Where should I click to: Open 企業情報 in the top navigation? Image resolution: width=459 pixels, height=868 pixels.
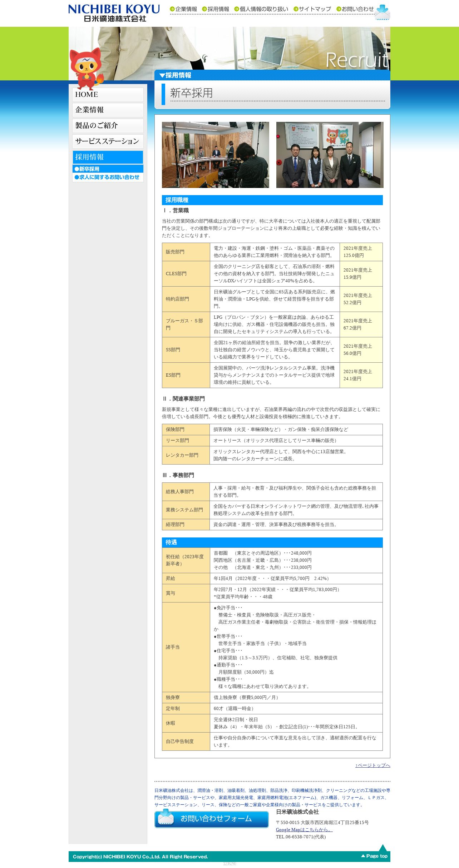coord(183,9)
